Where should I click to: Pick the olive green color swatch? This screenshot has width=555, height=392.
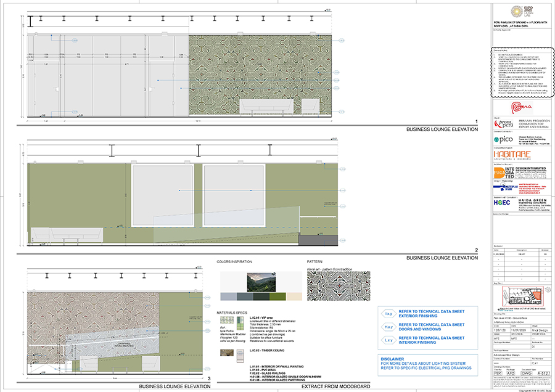pos(277,296)
